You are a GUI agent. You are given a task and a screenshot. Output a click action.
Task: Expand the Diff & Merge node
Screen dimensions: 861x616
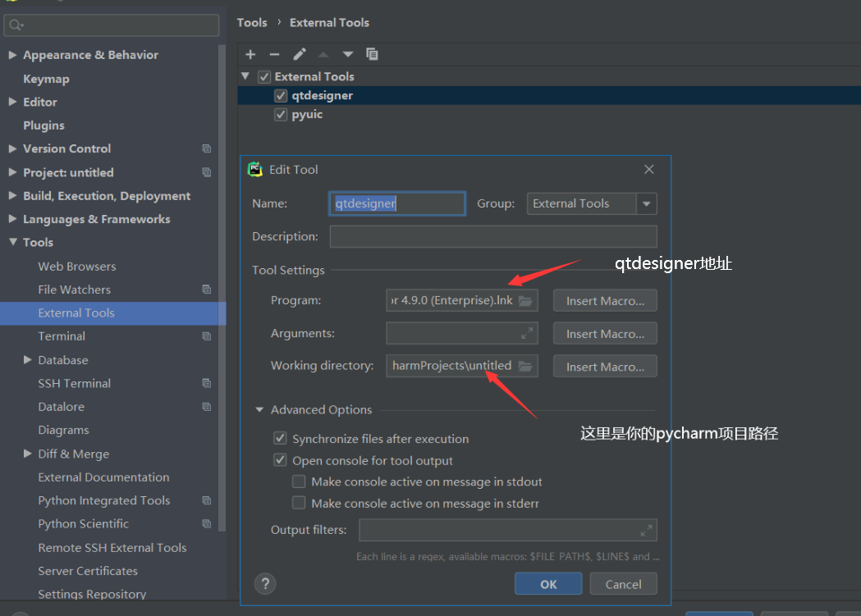tap(27, 453)
